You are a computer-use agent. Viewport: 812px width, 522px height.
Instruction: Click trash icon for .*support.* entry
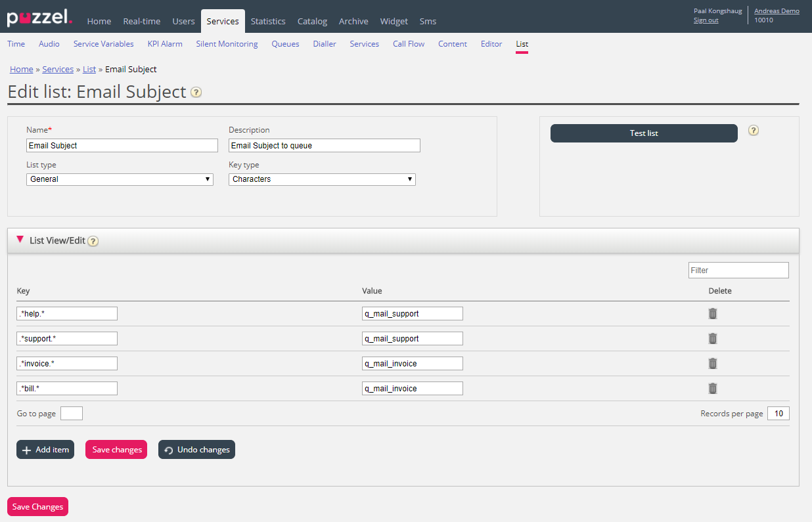tap(712, 339)
